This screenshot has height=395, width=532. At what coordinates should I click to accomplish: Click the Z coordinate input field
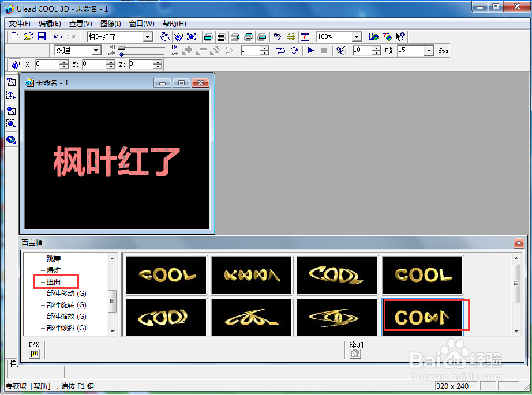141,65
